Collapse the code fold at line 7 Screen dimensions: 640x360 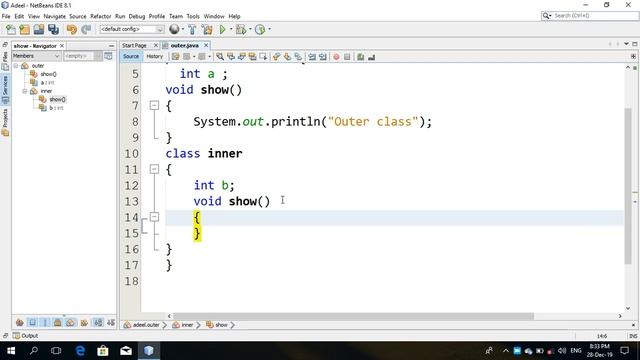coord(154,105)
